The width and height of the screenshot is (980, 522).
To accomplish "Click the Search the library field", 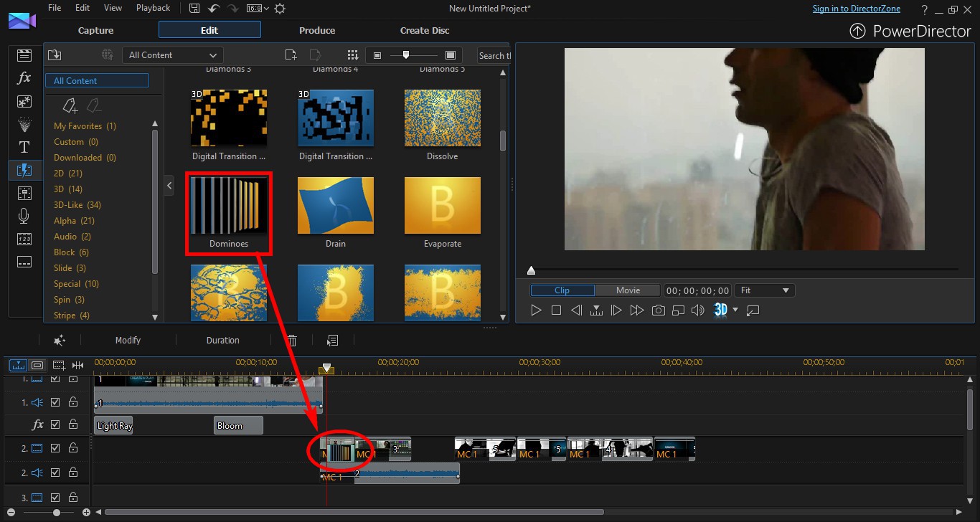I will [x=494, y=55].
